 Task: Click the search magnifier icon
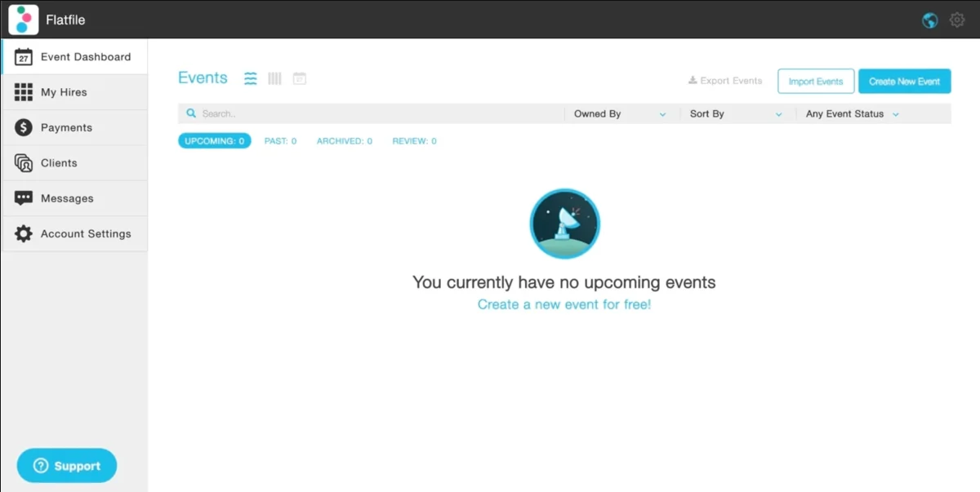coord(191,113)
